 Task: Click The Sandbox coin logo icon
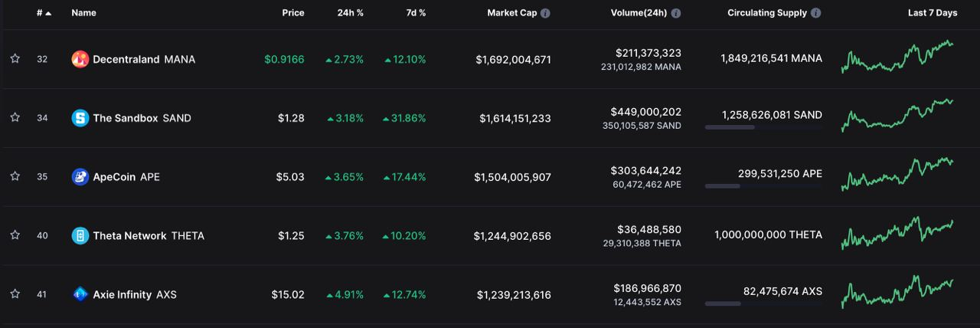click(80, 118)
